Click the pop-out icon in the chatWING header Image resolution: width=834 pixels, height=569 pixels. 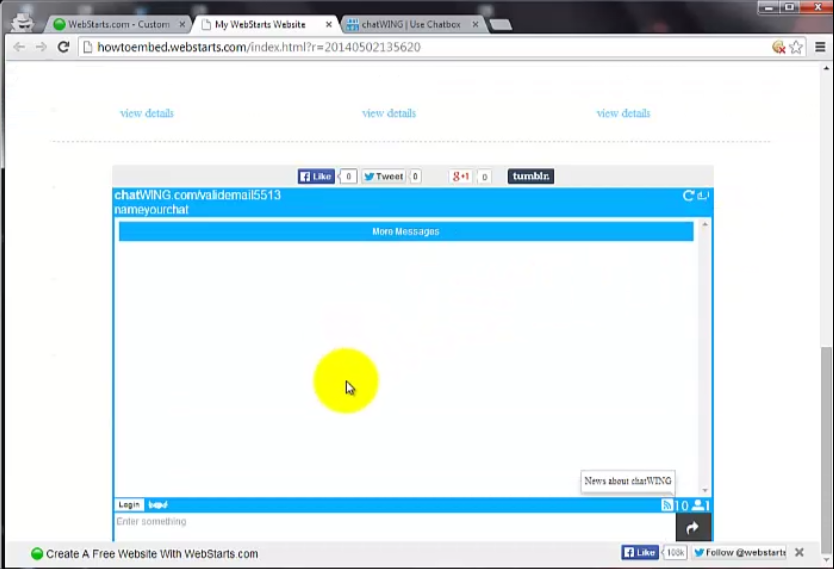pos(703,196)
